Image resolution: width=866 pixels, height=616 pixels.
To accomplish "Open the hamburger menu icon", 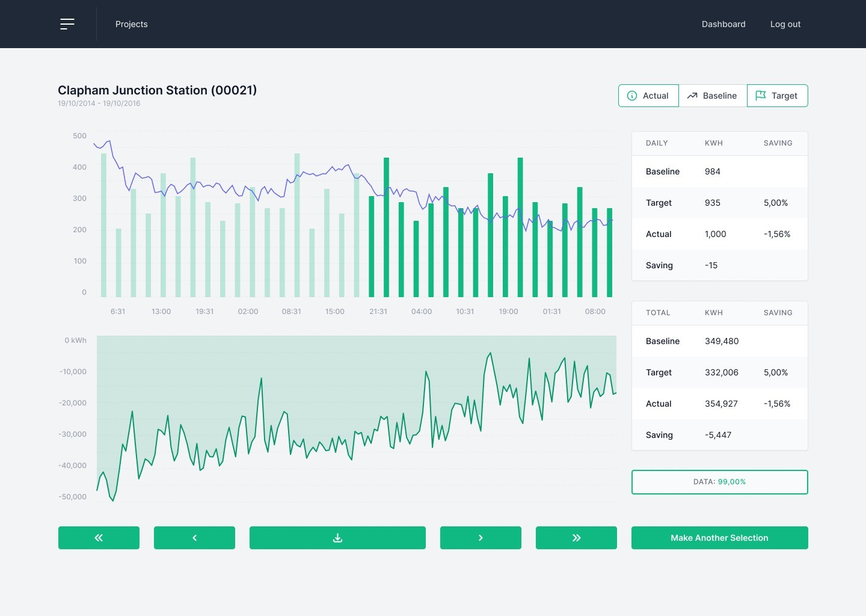I will [x=67, y=24].
